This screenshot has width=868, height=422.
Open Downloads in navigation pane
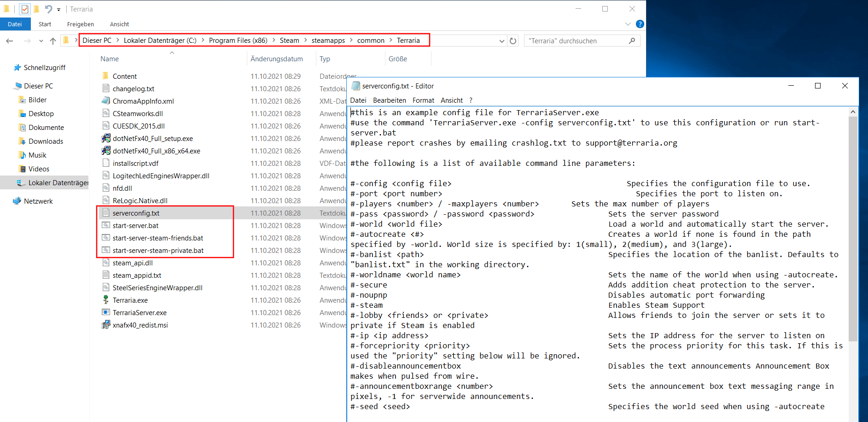click(x=46, y=141)
